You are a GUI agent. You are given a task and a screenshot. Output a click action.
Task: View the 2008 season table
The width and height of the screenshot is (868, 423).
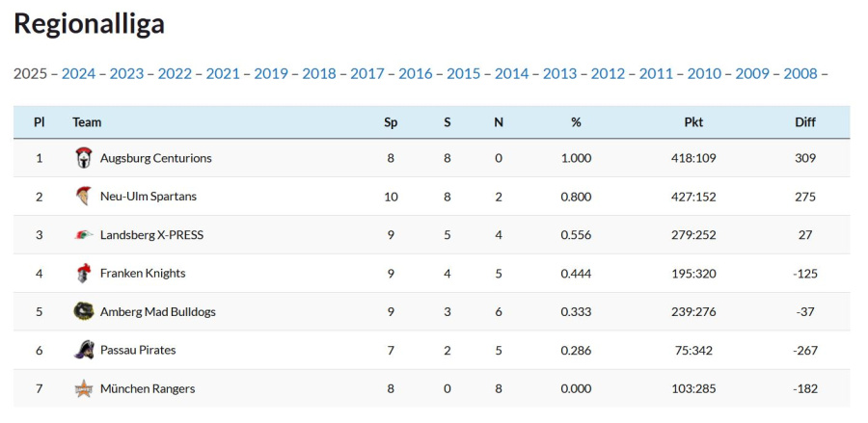800,73
